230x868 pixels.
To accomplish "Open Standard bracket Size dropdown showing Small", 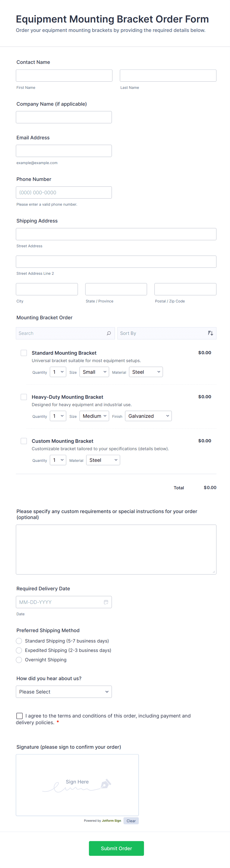I will point(94,372).
